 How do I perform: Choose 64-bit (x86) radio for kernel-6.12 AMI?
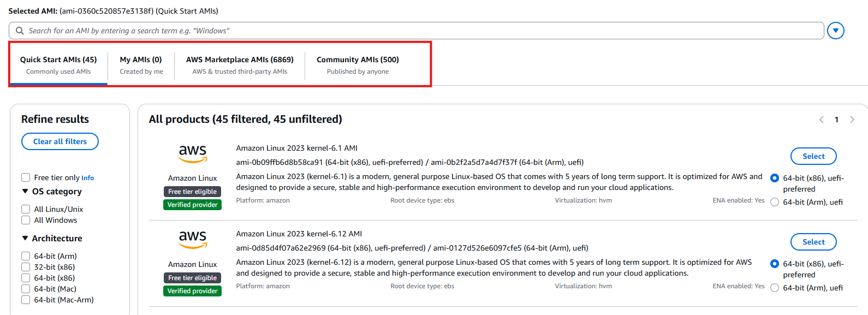775,264
